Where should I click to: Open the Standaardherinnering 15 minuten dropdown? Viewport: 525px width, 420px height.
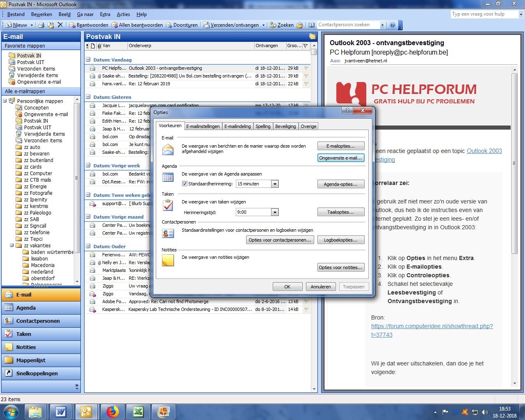[275, 184]
